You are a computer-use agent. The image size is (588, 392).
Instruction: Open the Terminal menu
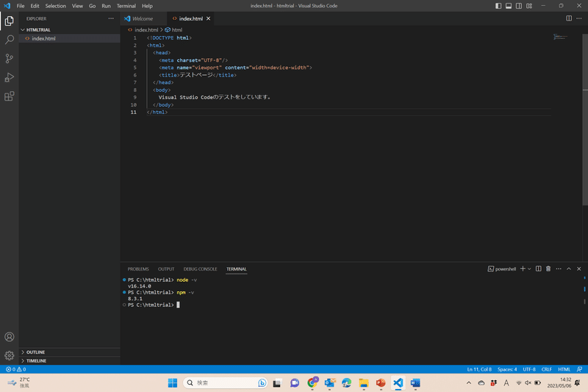[126, 6]
